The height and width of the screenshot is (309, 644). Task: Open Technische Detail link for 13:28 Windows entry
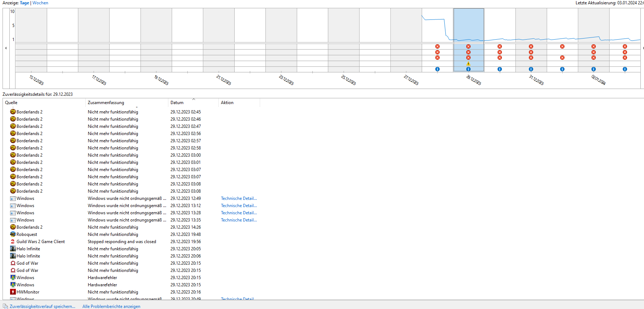point(239,213)
